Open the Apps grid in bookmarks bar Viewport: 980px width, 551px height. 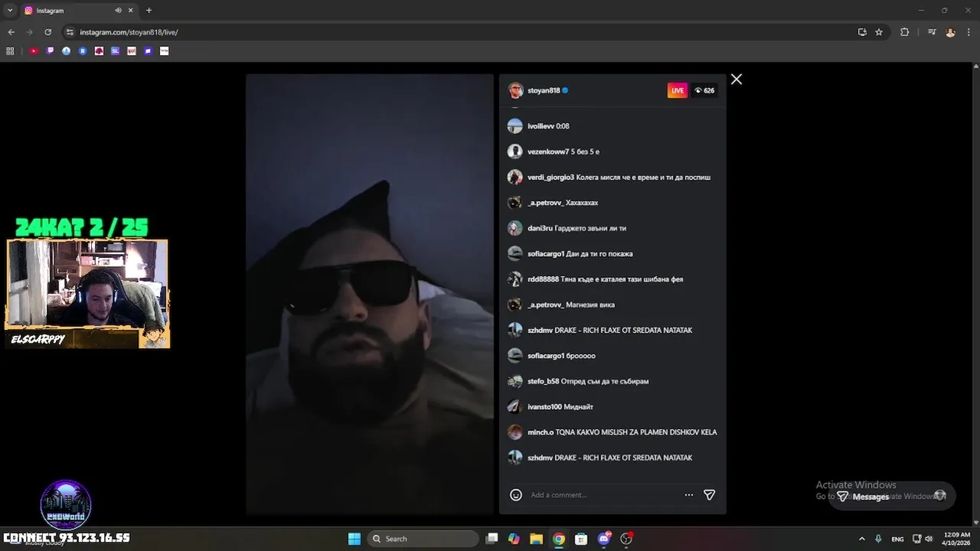coord(10,51)
